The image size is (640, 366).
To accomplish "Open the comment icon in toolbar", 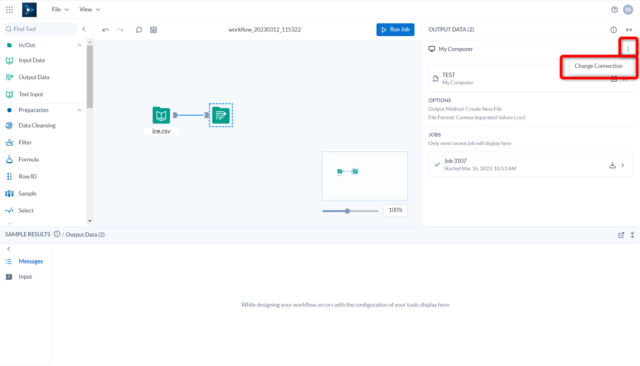I will [x=139, y=30].
